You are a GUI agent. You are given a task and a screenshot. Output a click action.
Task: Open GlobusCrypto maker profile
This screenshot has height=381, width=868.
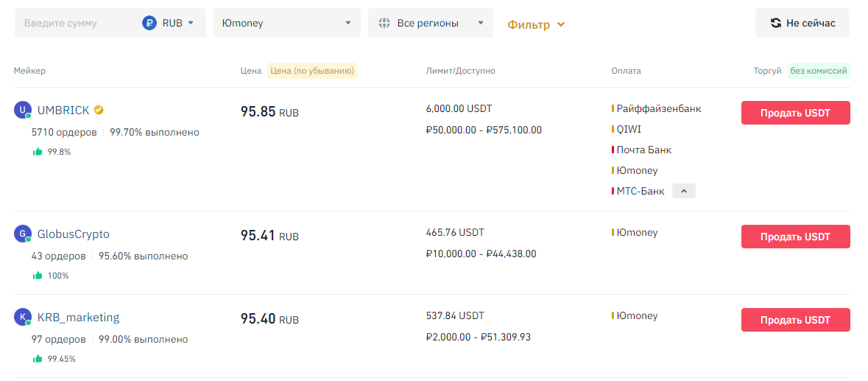pyautogui.click(x=73, y=234)
